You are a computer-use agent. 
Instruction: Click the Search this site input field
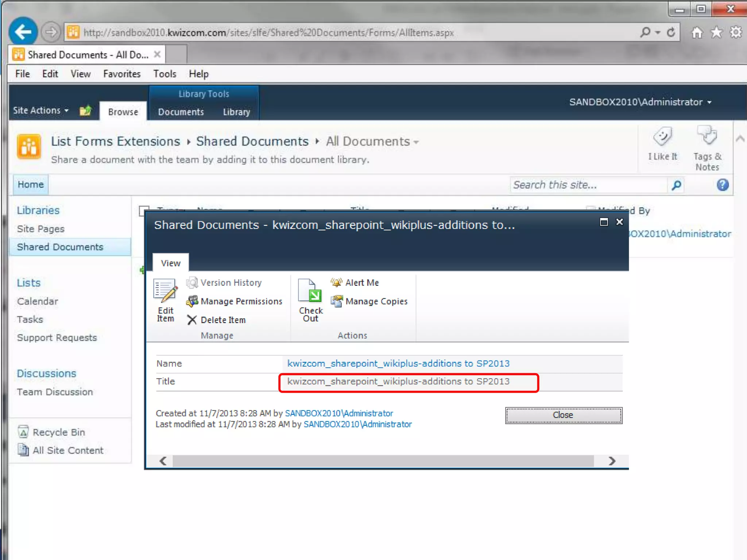click(589, 185)
